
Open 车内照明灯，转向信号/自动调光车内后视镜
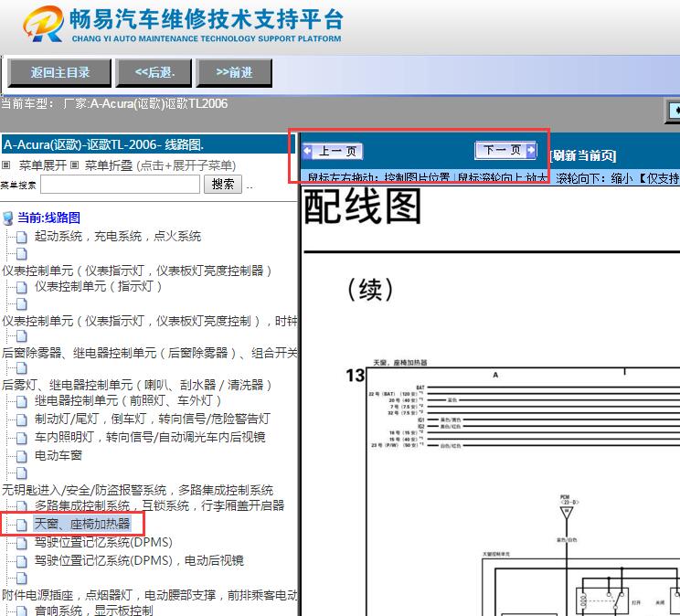[x=150, y=437]
